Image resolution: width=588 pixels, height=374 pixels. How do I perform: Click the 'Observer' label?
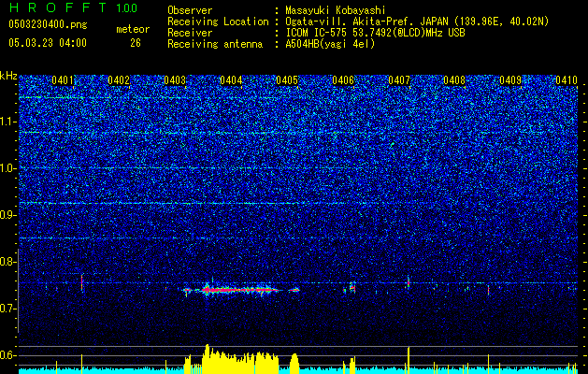[x=190, y=10]
